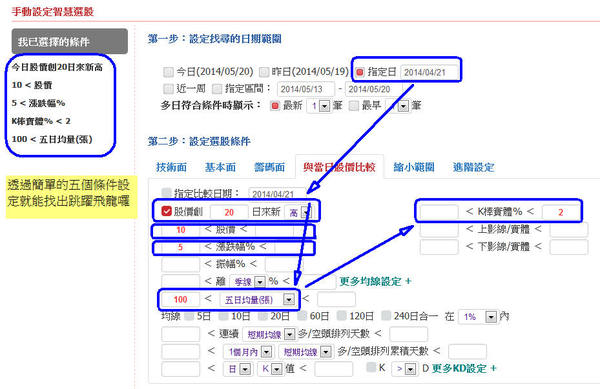
Task: Click the 多/空頭排列天數 maximum input field
Action: [408, 334]
